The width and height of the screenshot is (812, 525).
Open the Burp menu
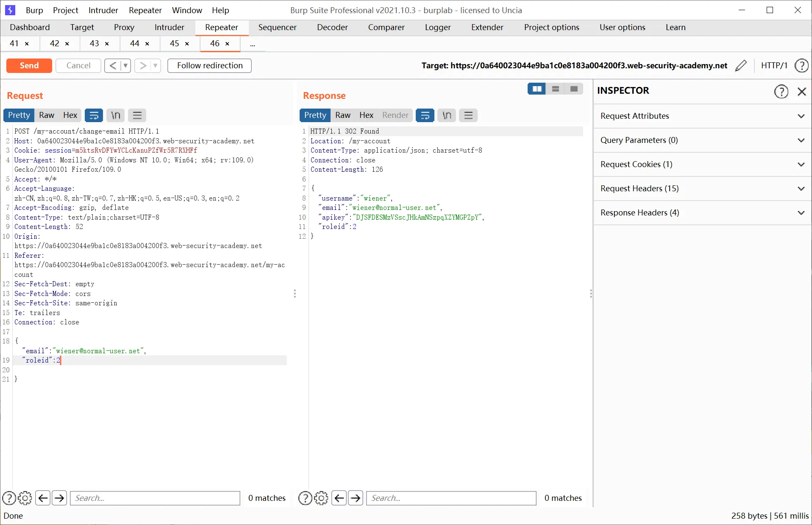[34, 10]
